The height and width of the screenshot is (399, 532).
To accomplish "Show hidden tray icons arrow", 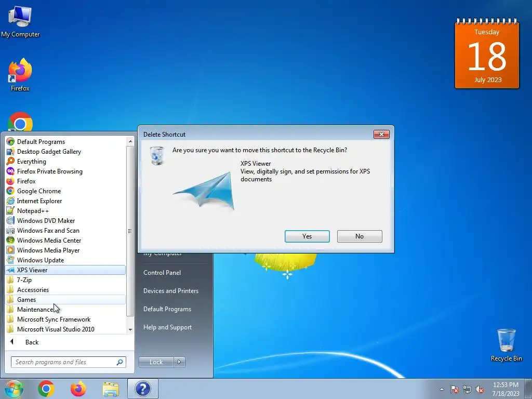I will point(442,389).
